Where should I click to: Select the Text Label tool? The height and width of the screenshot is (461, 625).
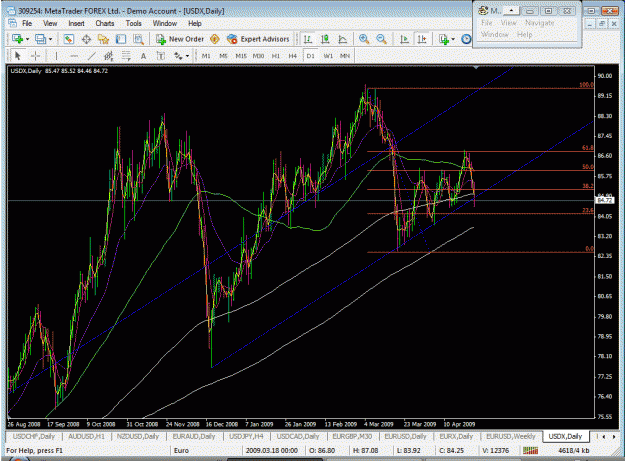pos(161,56)
